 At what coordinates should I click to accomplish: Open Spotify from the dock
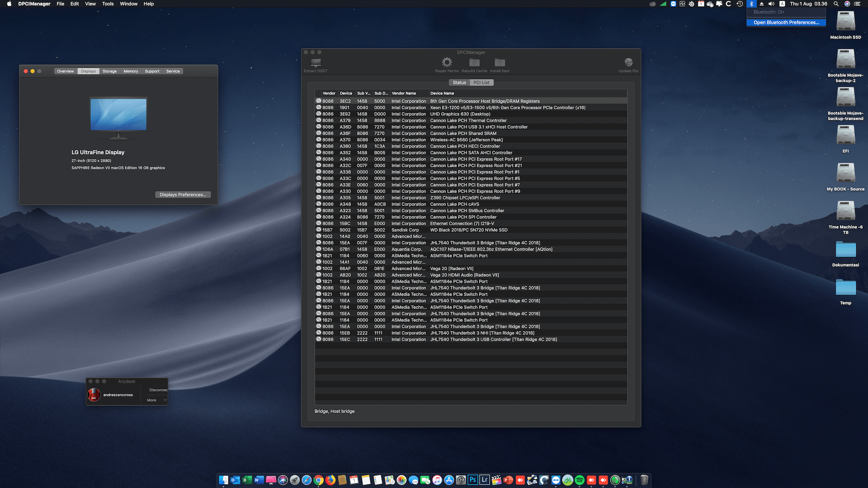[580, 480]
